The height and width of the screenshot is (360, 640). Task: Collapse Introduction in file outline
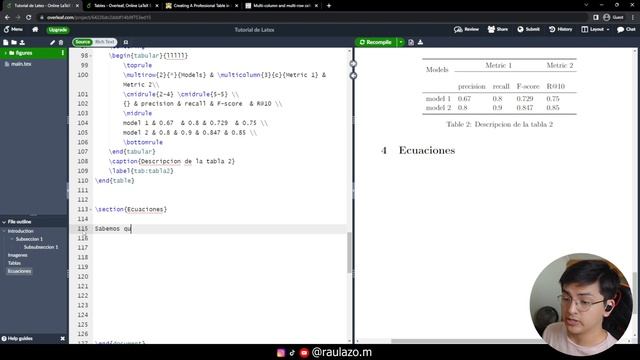click(4, 231)
